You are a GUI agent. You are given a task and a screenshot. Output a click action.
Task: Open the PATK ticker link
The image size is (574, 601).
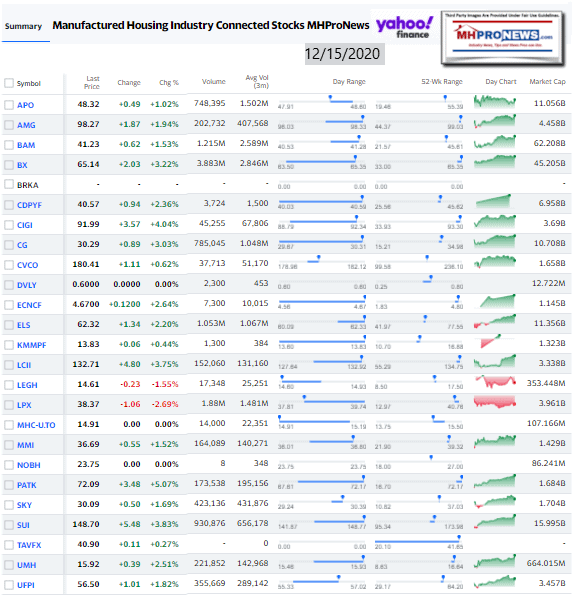pyautogui.click(x=27, y=485)
